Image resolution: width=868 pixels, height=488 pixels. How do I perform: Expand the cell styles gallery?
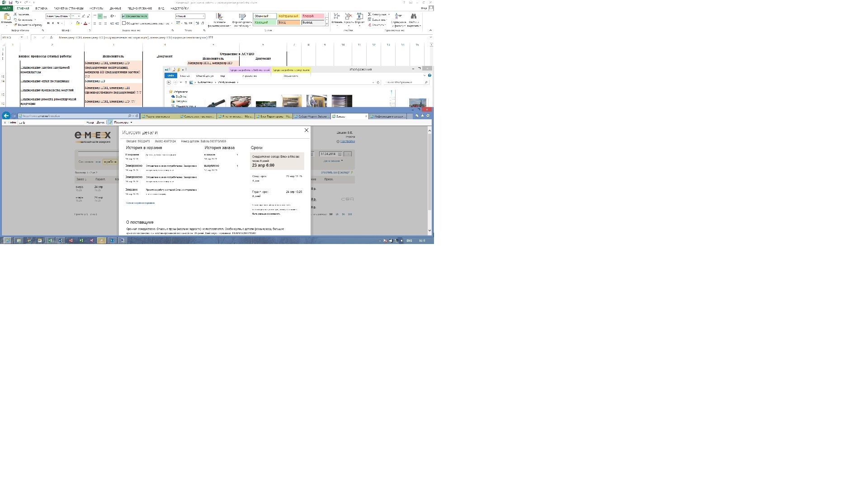tap(327, 24)
